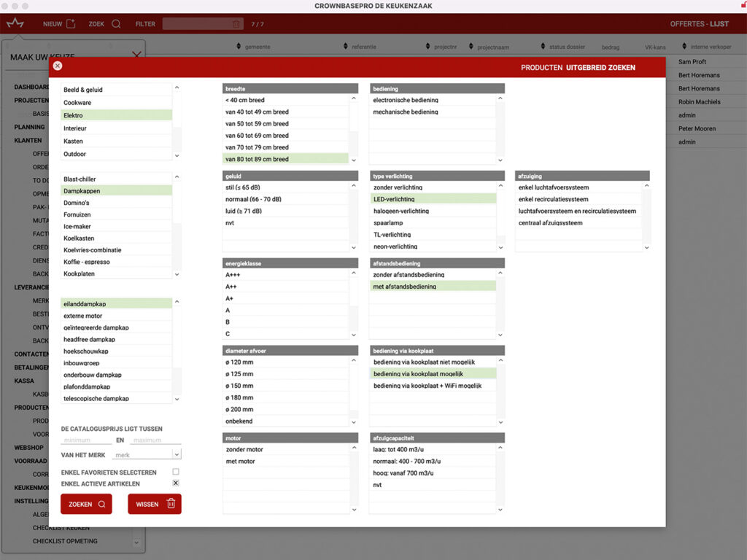Select Elektro in category list

point(117,115)
